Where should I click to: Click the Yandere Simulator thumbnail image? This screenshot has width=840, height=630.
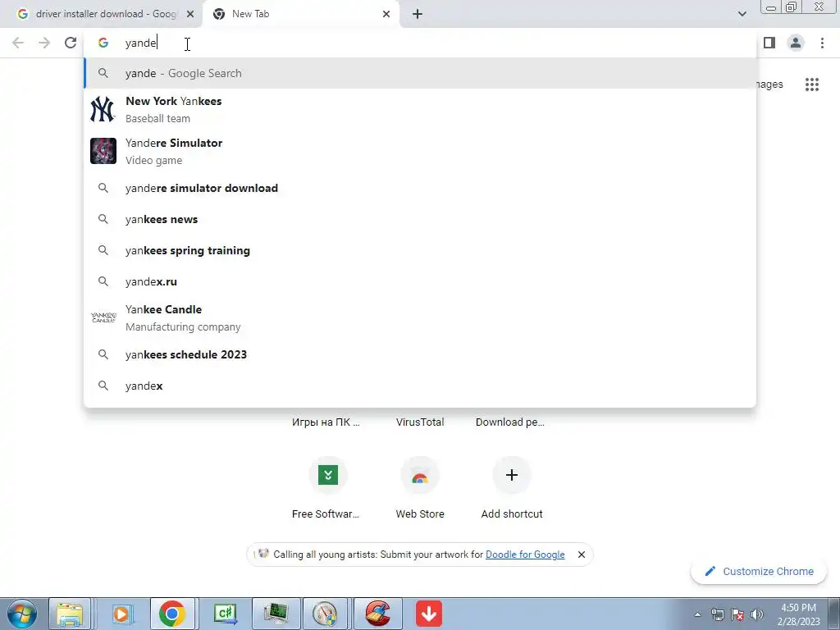click(103, 151)
